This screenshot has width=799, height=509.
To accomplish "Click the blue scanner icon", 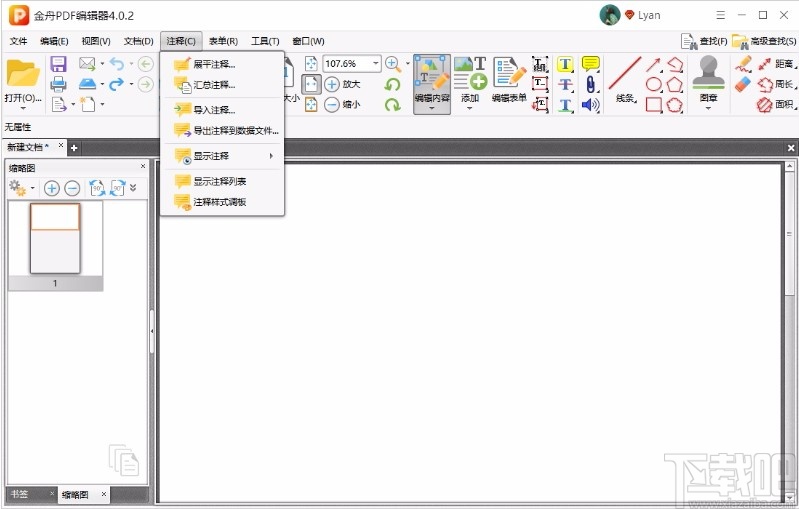I will (87, 84).
